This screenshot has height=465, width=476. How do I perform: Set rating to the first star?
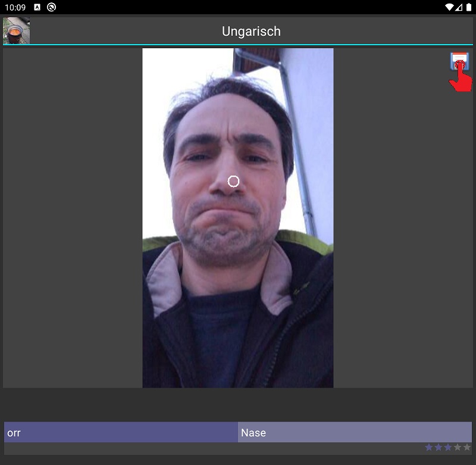point(428,447)
